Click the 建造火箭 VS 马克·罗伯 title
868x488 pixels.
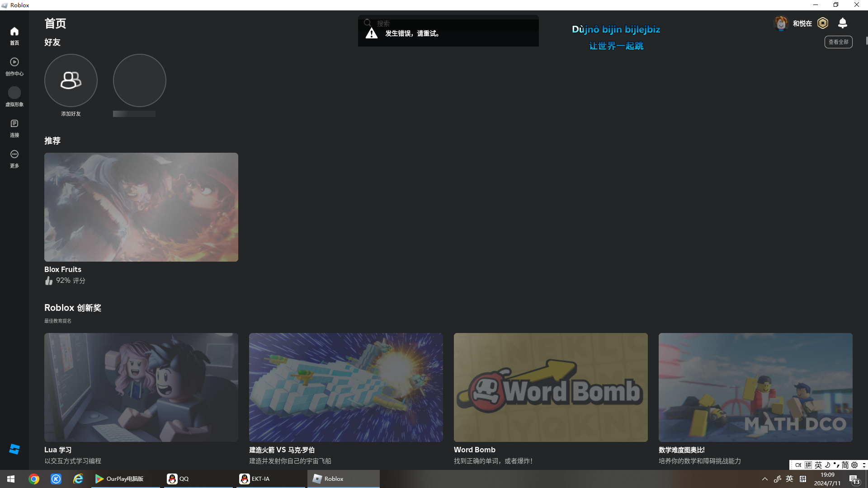click(x=282, y=450)
